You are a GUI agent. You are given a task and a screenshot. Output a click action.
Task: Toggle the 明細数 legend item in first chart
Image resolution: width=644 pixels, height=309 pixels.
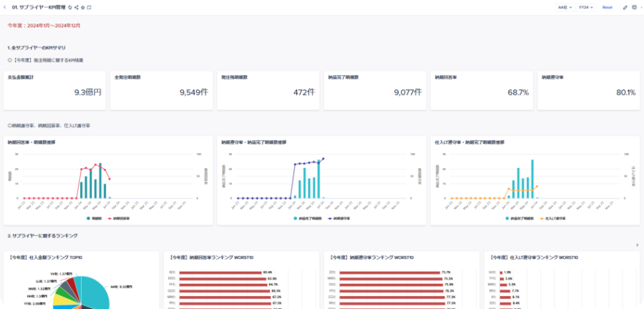click(94, 218)
